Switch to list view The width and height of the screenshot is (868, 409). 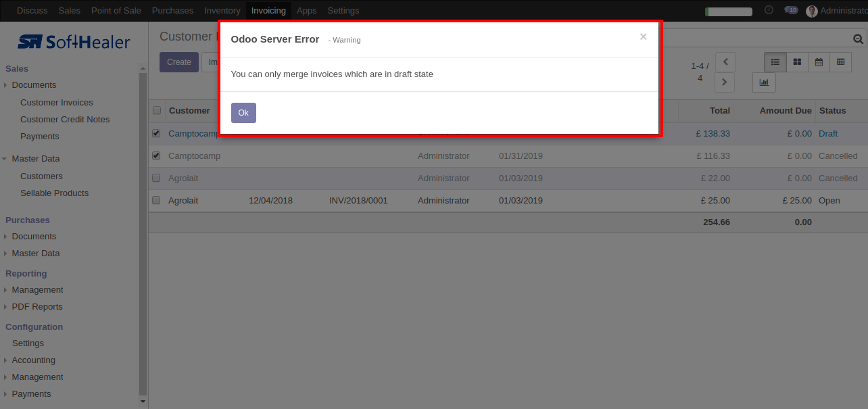coord(775,62)
